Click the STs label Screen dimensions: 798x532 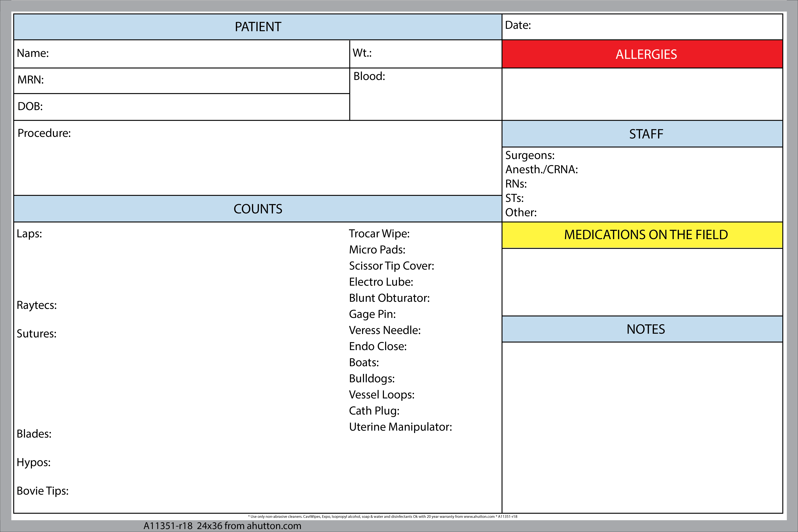pyautogui.click(x=514, y=198)
